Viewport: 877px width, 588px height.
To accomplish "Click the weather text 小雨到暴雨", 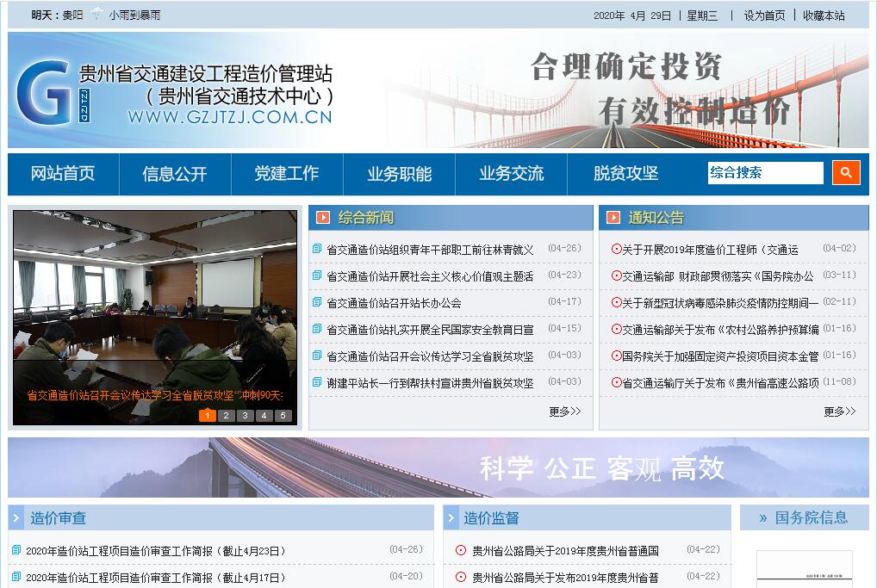I will click(134, 15).
